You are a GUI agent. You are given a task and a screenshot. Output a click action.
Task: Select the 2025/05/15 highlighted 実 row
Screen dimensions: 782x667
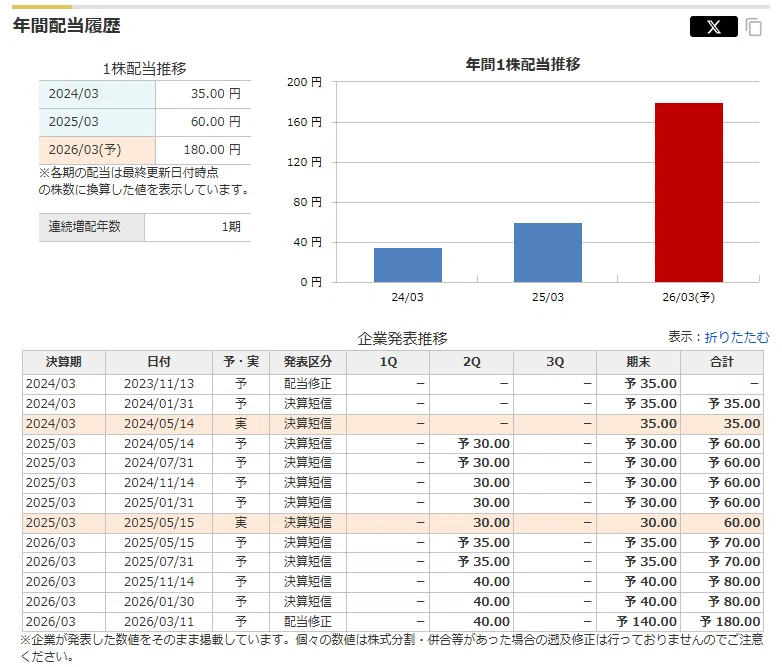click(393, 522)
